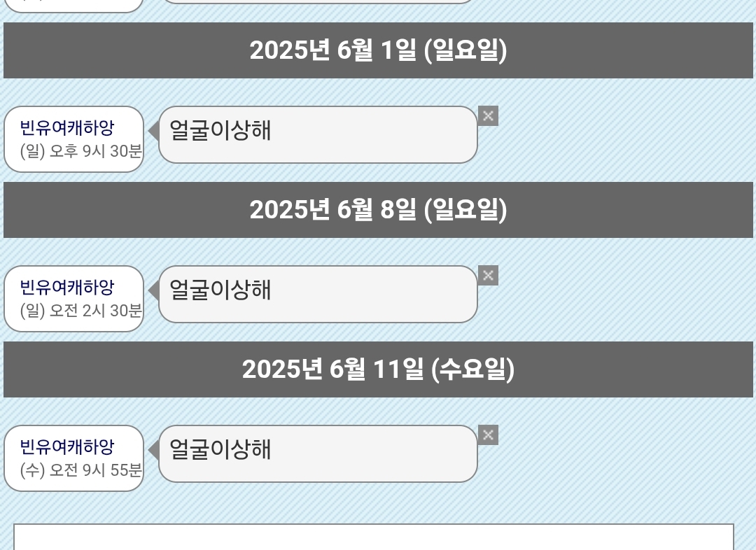Click the bubble tail arrow of 오후 9시 30분 message
The height and width of the screenshot is (550, 756).
click(x=153, y=131)
